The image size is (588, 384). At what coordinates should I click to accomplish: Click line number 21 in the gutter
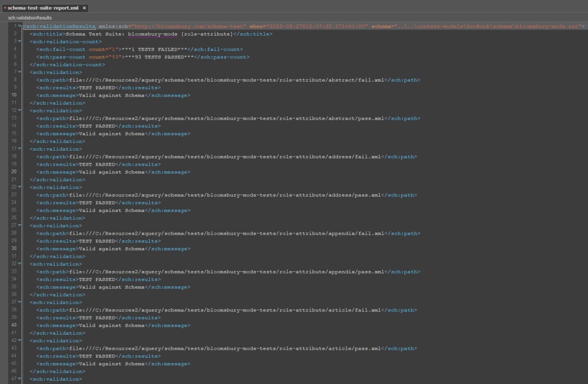coord(14,180)
